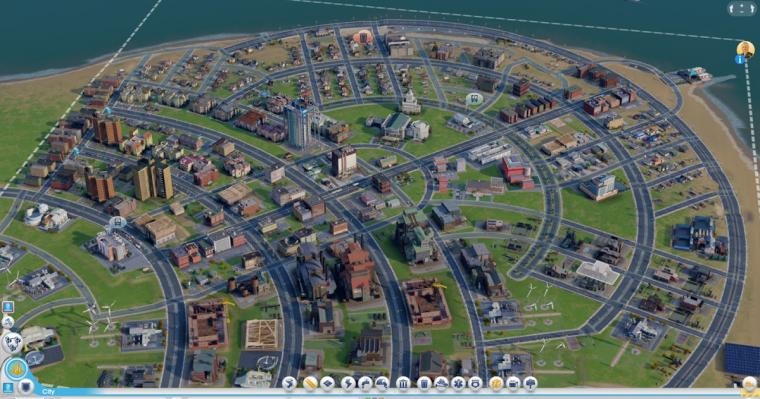Rotate camera using the top-right left arrow
The height and width of the screenshot is (399, 760).
[731, 9]
